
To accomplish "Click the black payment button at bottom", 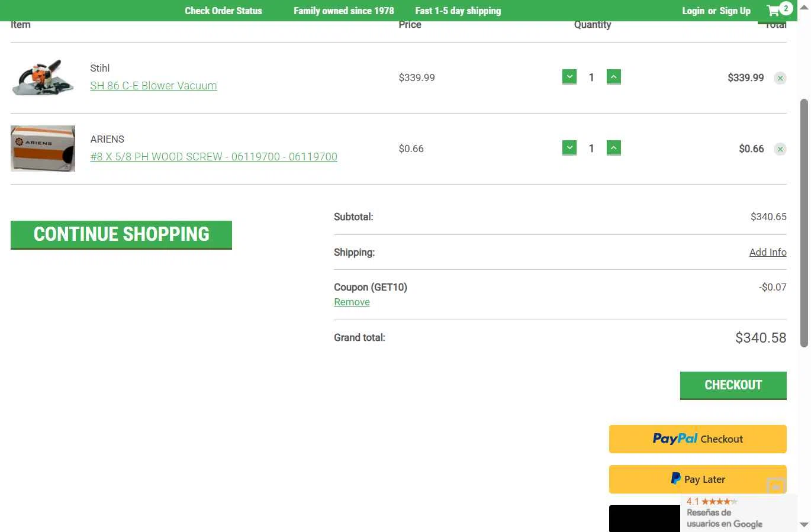I will tap(645, 518).
